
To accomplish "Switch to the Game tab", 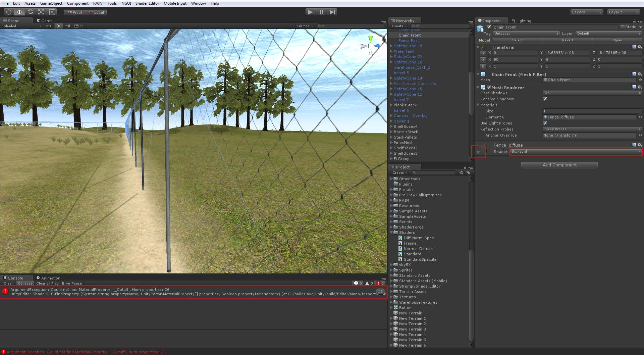I will pyautogui.click(x=45, y=20).
